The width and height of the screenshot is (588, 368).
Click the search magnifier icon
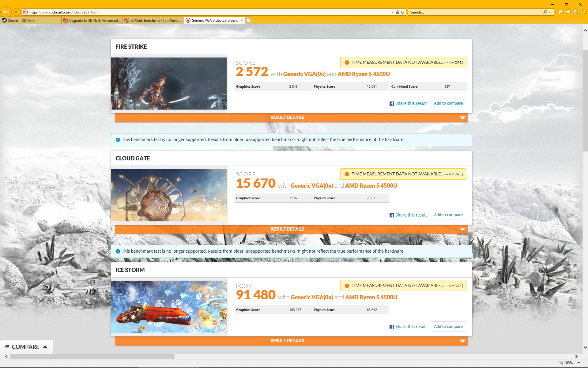545,12
